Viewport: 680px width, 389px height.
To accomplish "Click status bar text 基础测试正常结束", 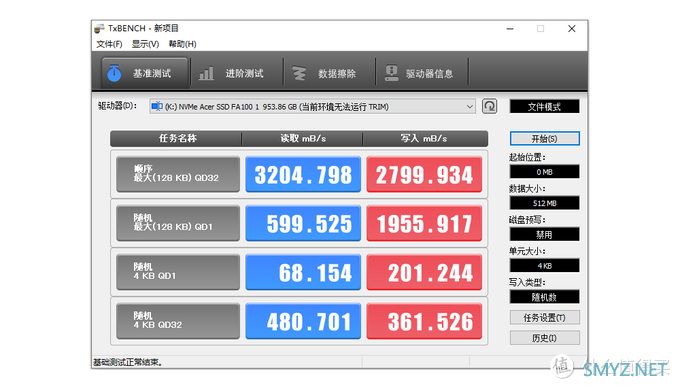I will tap(128, 362).
